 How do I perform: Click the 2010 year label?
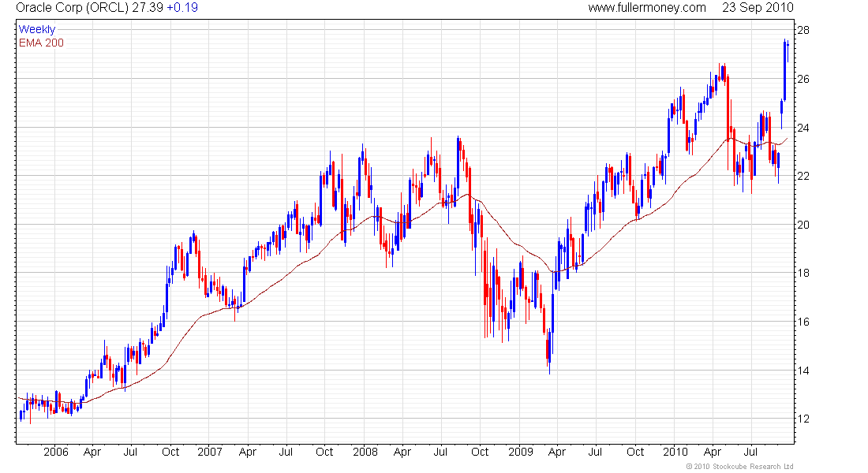pos(675,452)
